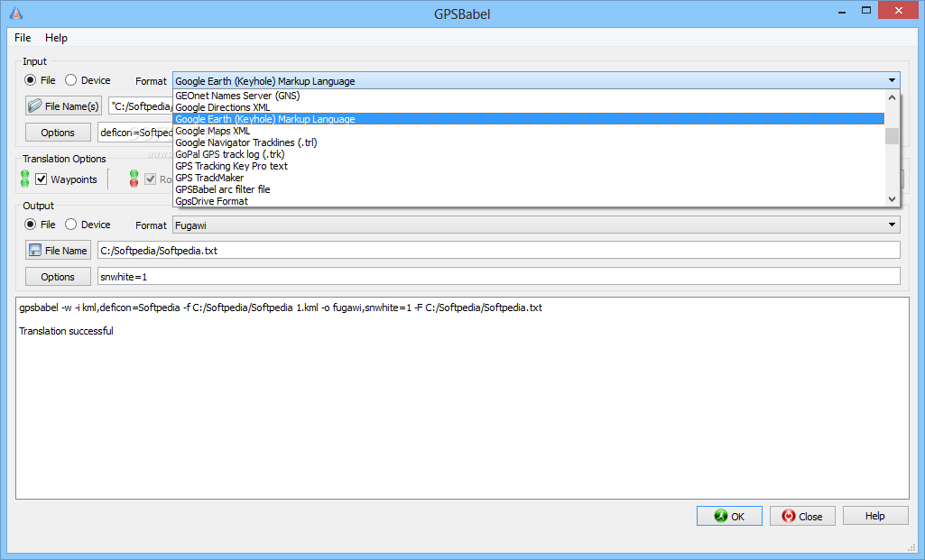Select the Output File radio button

point(30,224)
